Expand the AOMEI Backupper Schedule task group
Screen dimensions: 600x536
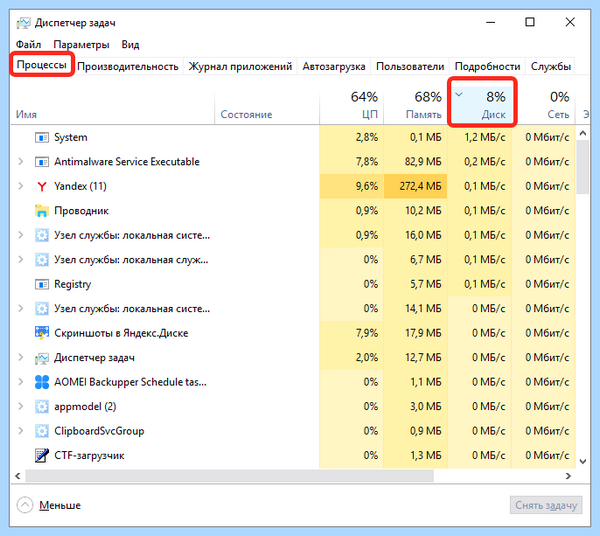tap(21, 382)
